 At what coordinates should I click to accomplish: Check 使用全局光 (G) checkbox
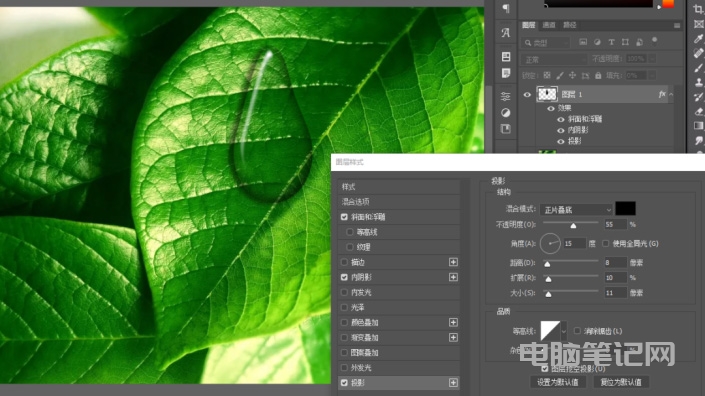coord(606,244)
